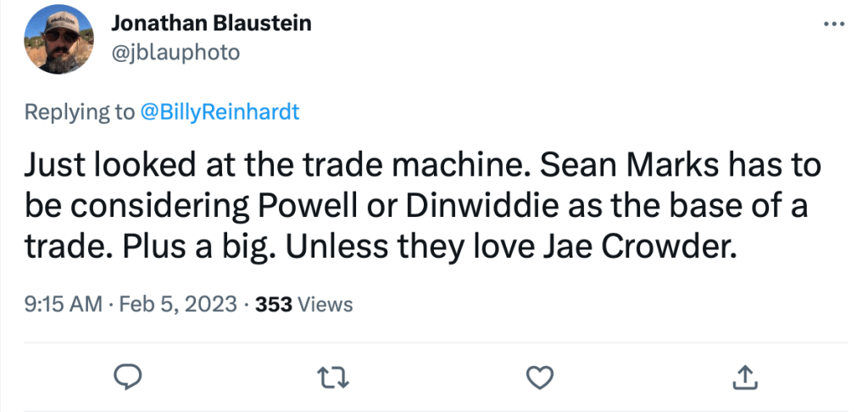Screen dimensions: 868x412
Task: Open the share icon for this tweet
Action: point(744,375)
